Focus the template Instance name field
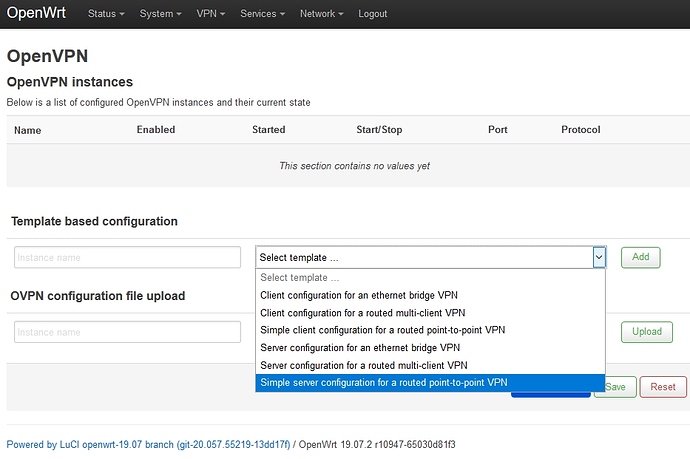This screenshot has height=459, width=690. tap(127, 257)
